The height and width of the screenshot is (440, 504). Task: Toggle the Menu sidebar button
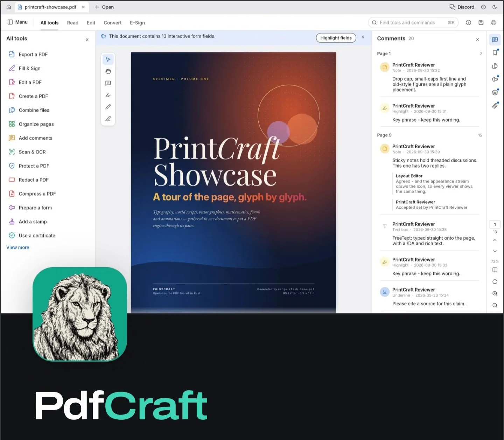click(x=17, y=22)
